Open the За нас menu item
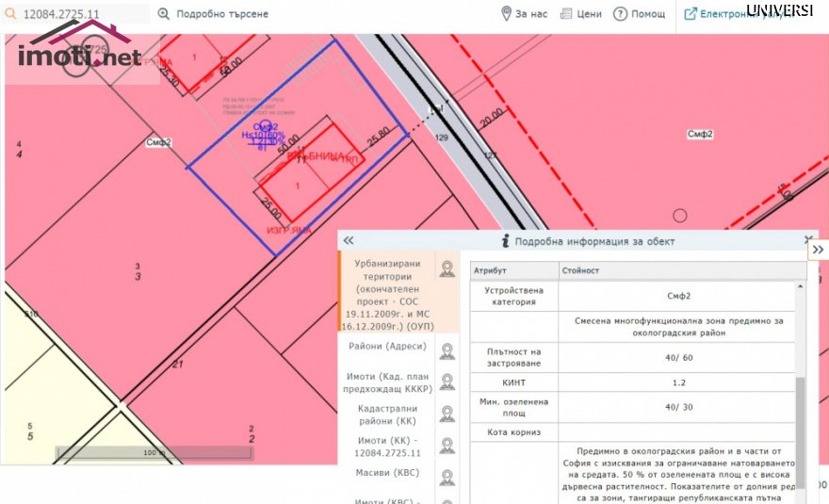The width and height of the screenshot is (829, 504). [x=524, y=14]
